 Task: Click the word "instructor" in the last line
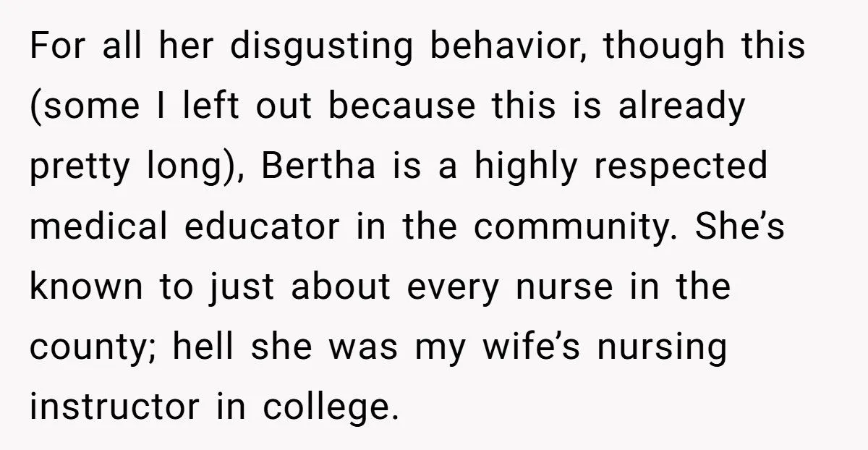(x=115, y=407)
